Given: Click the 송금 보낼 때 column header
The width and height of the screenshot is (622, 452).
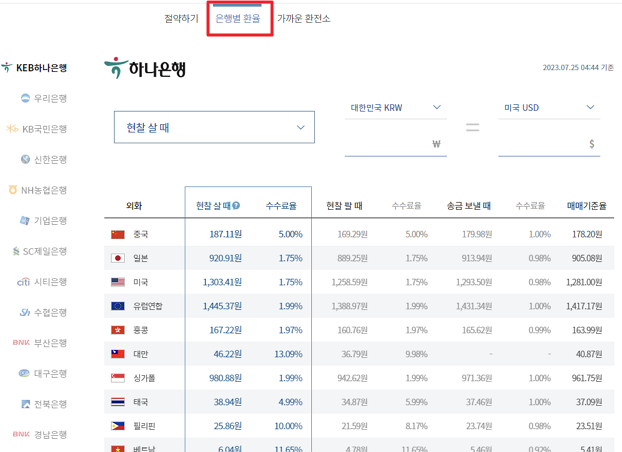Looking at the screenshot, I should tap(469, 206).
